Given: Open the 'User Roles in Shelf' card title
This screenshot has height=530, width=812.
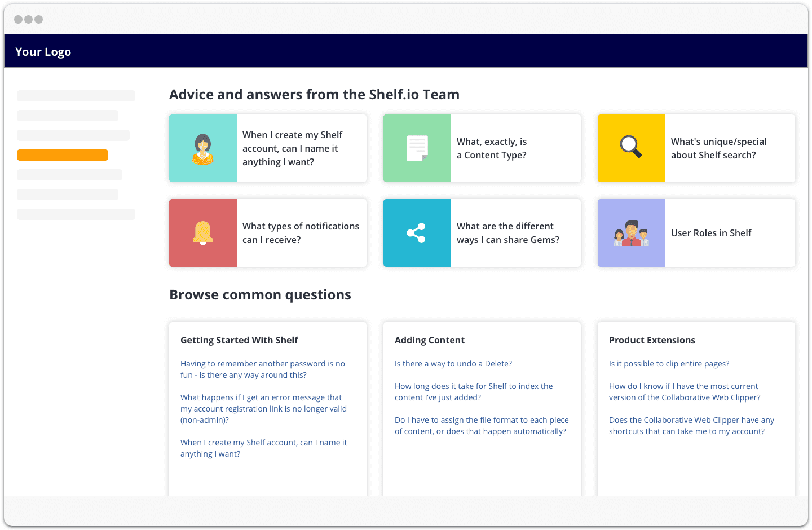Looking at the screenshot, I should 711,233.
